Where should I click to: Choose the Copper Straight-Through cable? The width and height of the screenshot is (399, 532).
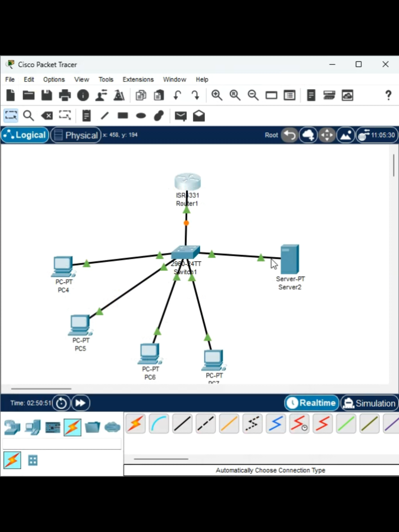pos(182,424)
